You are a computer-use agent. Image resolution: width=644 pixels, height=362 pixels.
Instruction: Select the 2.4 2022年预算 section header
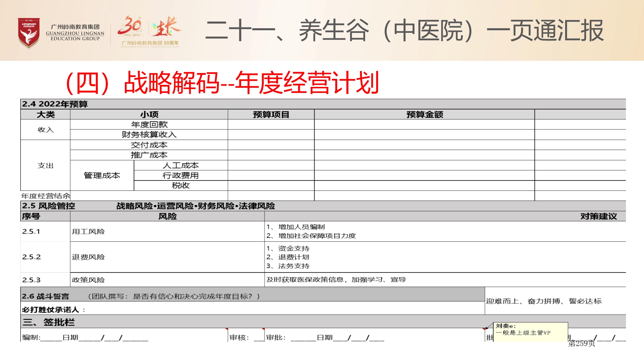click(55, 104)
